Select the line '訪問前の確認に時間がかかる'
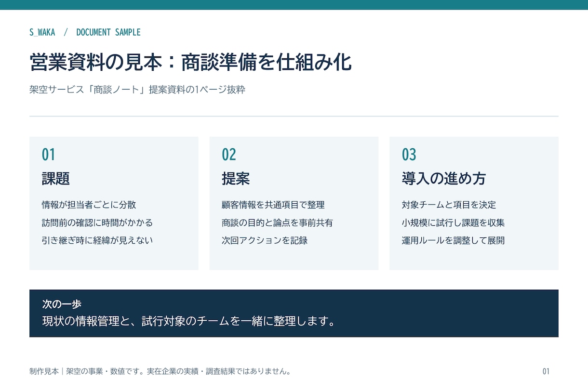 (x=97, y=222)
